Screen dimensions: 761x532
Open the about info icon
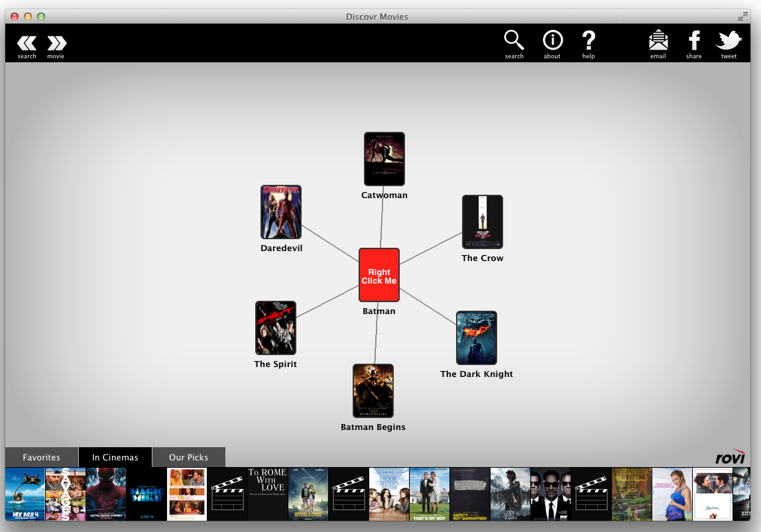point(552,41)
